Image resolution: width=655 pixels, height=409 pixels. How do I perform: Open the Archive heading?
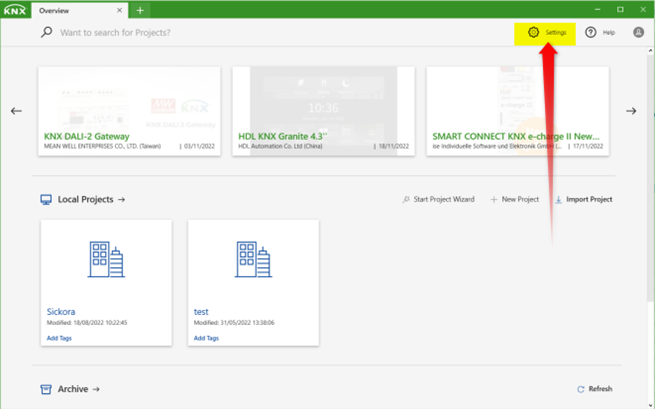click(x=73, y=389)
